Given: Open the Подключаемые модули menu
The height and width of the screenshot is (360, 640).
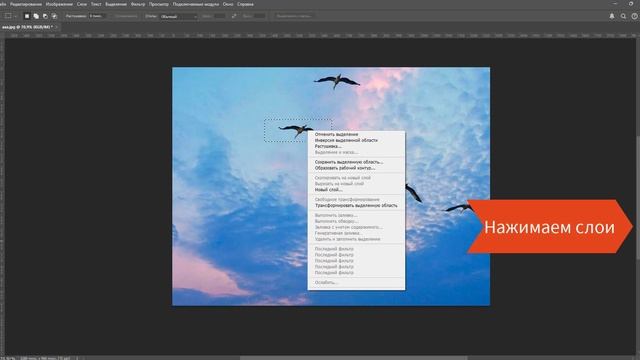Looking at the screenshot, I should [x=196, y=4].
